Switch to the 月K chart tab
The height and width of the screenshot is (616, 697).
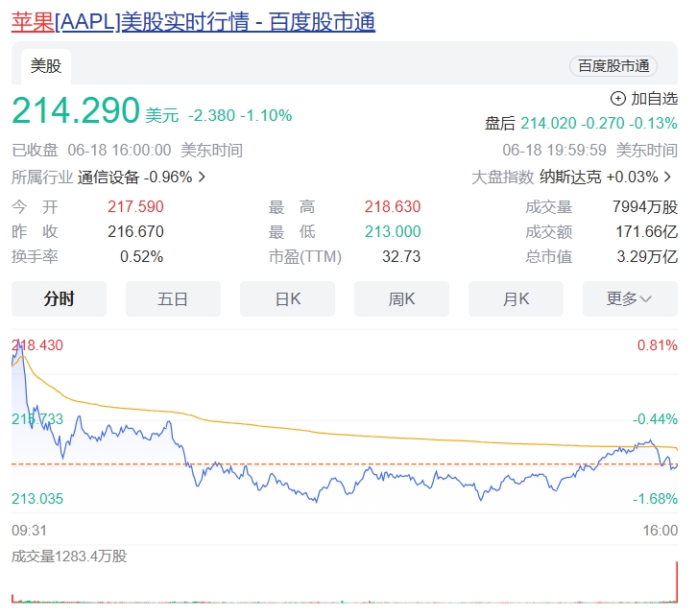tap(517, 299)
